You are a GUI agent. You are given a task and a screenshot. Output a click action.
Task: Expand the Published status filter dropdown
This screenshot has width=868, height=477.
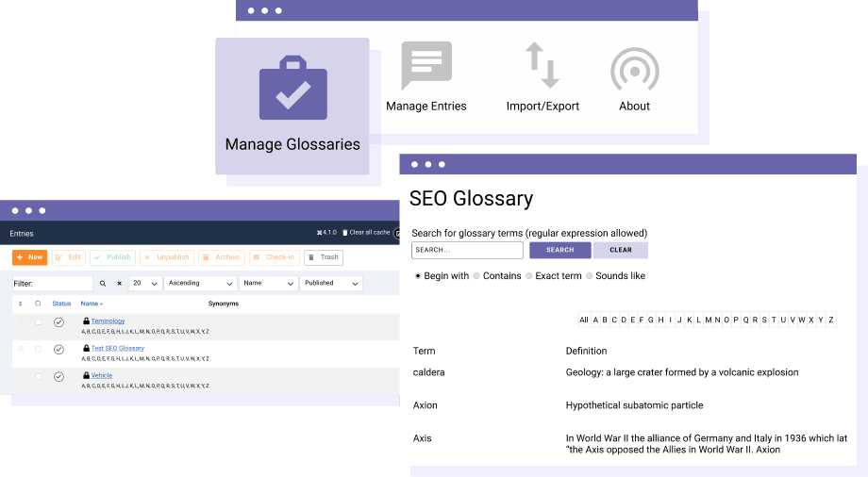click(331, 283)
